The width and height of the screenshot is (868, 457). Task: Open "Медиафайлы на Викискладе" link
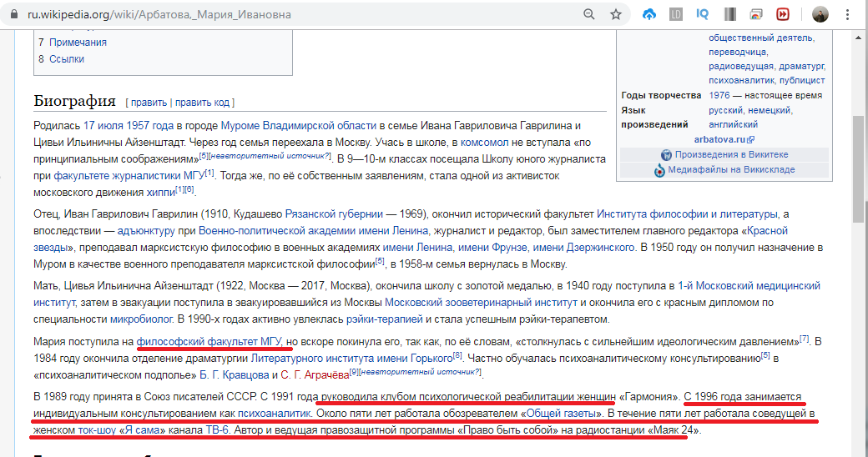731,169
